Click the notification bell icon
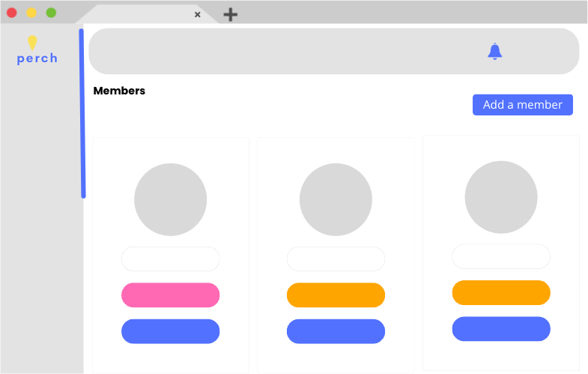588x374 pixels. tap(494, 51)
